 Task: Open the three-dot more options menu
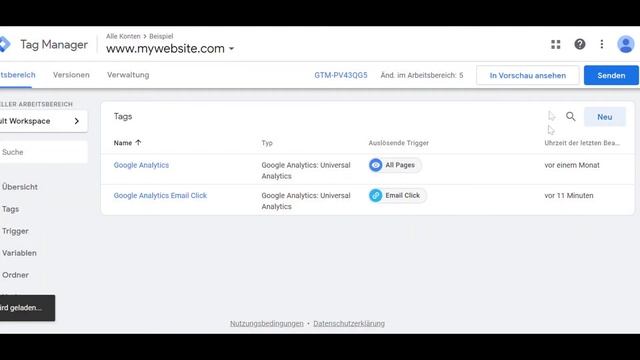[x=602, y=44]
